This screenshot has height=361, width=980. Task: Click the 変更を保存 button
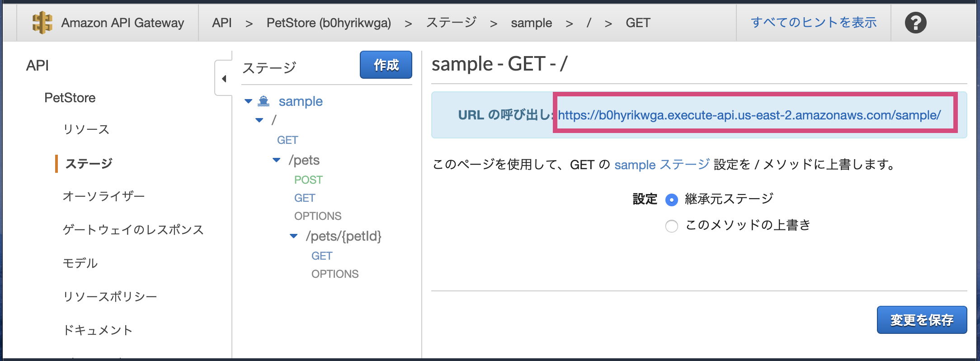(922, 320)
